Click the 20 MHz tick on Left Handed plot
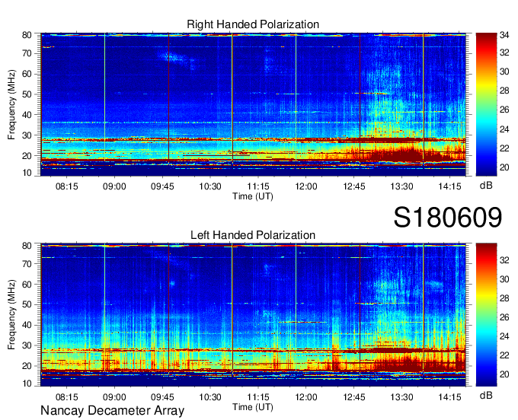 [27, 366]
